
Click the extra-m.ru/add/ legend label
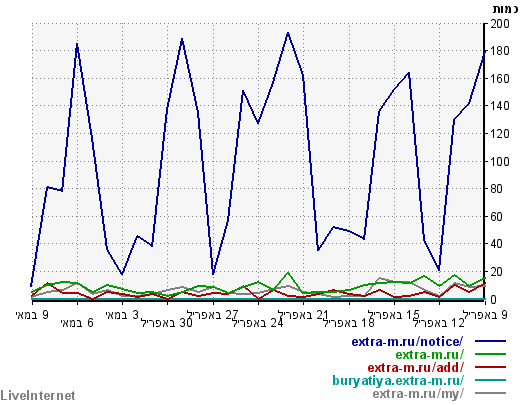click(416, 367)
